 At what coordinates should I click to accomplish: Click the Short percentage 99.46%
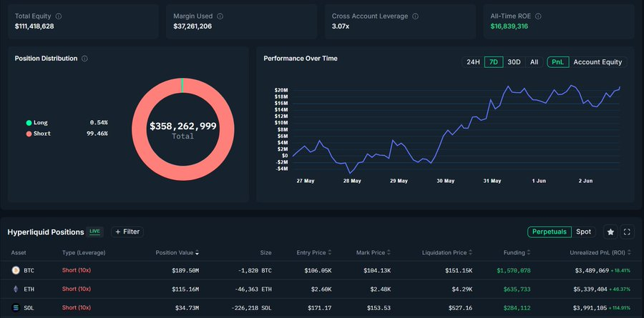[97, 134]
